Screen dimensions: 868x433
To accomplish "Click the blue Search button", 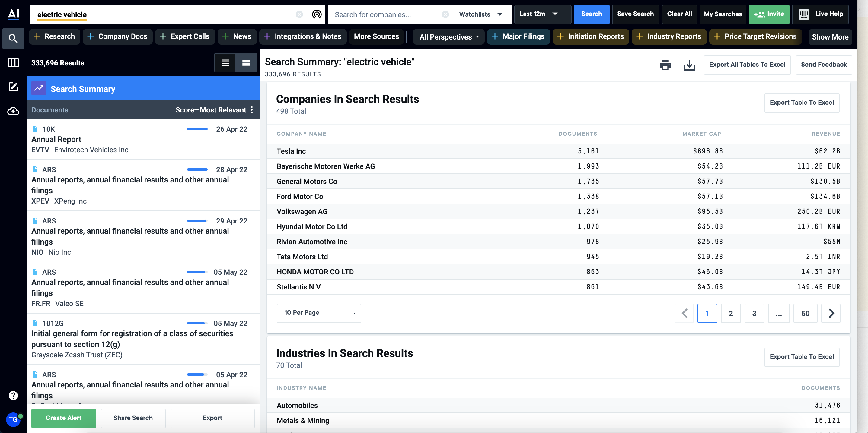I will pyautogui.click(x=591, y=14).
